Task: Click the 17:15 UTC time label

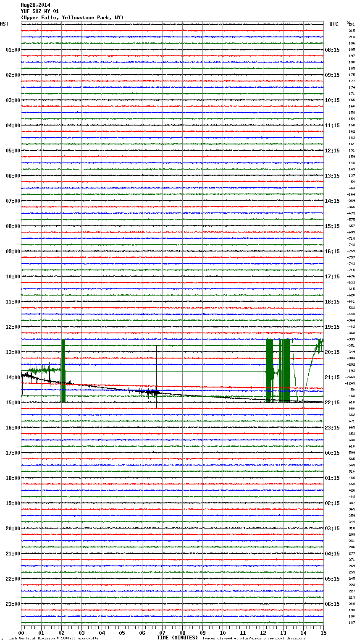Action: 332,277
